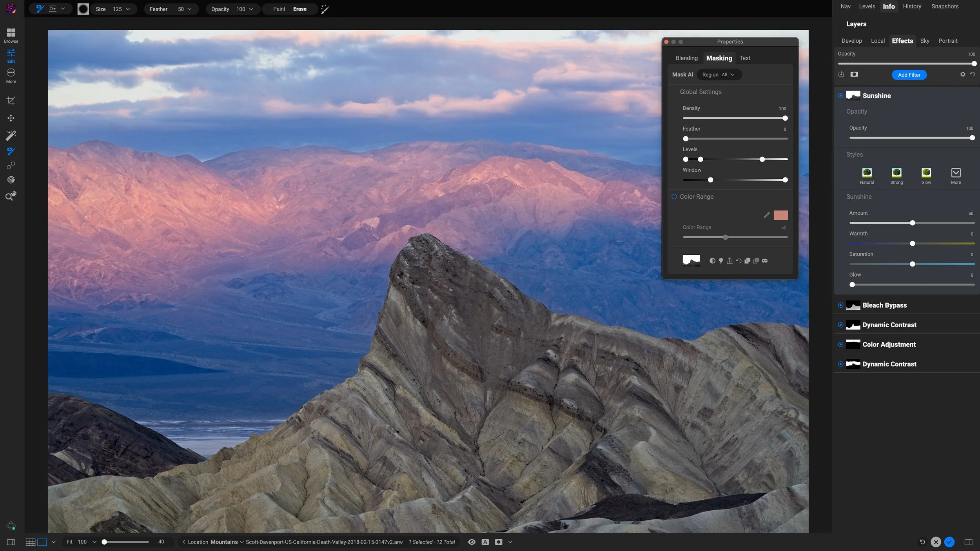The image size is (980, 551).
Task: Switch to the Edit module
Action: [11, 55]
